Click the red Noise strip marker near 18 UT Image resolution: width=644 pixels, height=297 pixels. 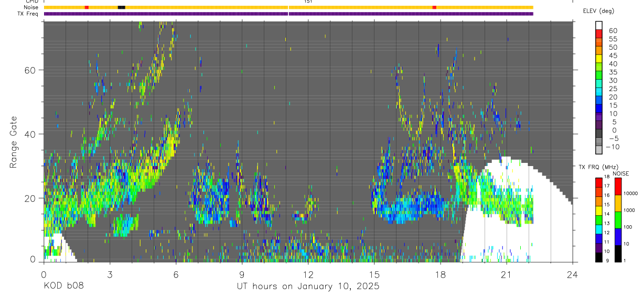tap(434, 7)
